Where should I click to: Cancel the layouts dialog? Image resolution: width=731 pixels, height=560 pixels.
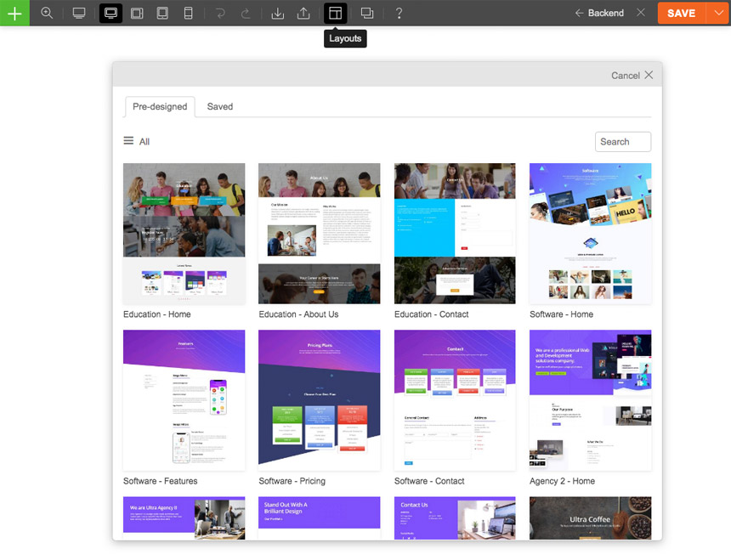626,76
